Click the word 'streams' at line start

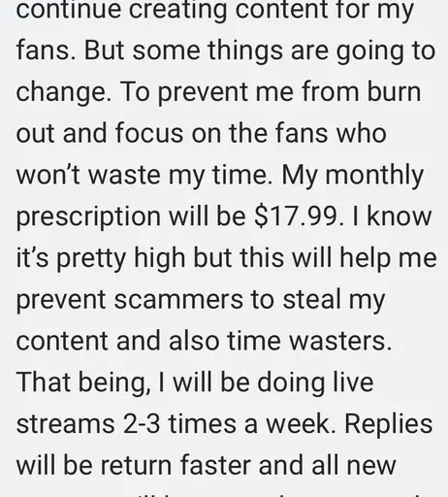(x=66, y=423)
